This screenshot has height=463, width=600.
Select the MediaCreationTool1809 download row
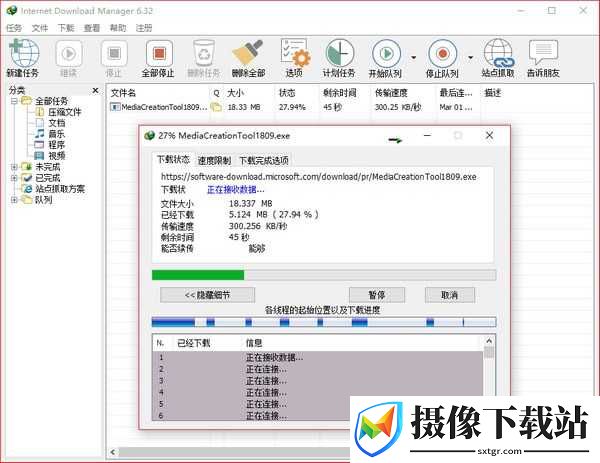point(291,108)
